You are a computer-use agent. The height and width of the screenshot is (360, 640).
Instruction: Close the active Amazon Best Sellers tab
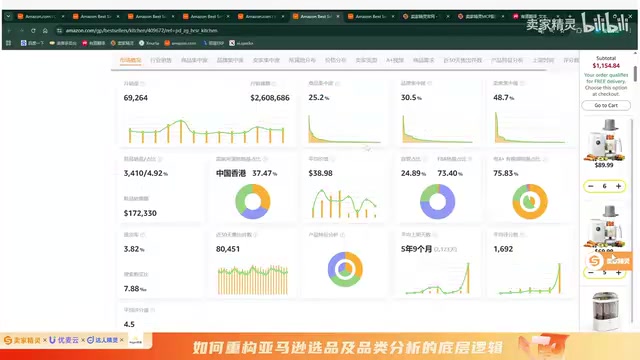point(338,16)
